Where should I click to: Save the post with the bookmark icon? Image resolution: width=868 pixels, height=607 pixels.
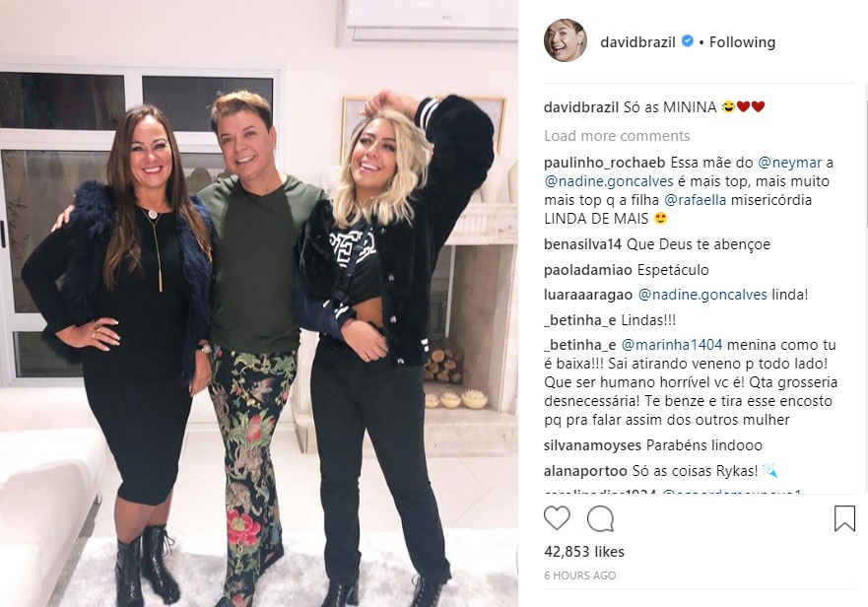click(x=844, y=519)
